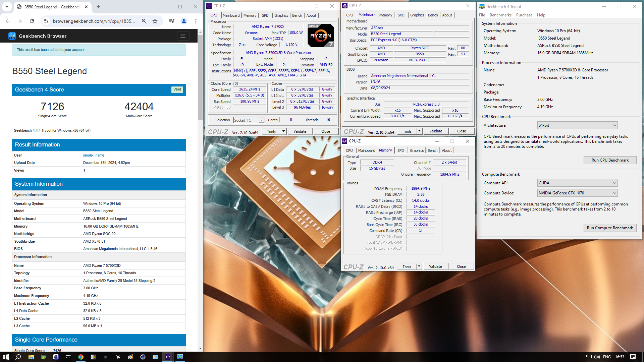Viewport: 644px width, 362px height.
Task: Open Chrome media control icon
Action: (x=172, y=21)
